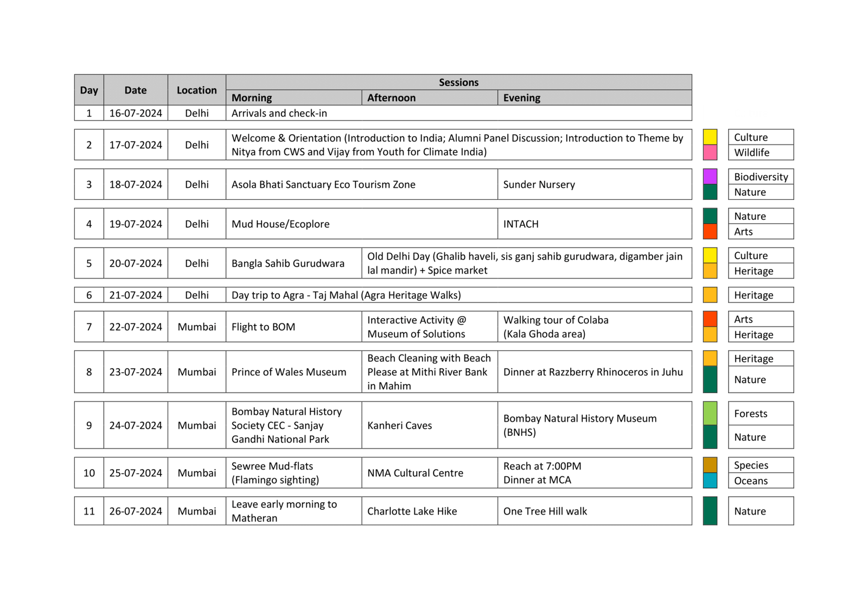
Task: Click the Sessions header cell
Action: tap(459, 82)
